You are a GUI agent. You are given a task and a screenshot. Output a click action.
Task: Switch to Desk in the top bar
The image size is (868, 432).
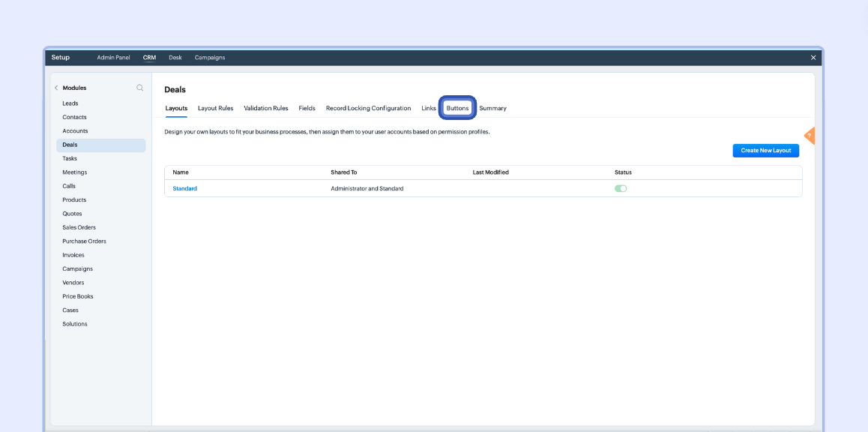[x=175, y=58]
